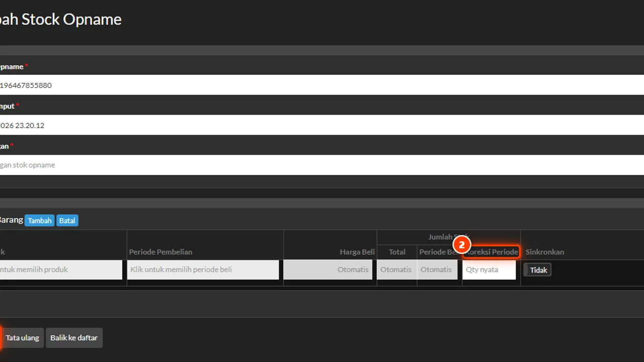Screen dimensions: 644x362
Task: Click the stok opname description field
Action: [322, 165]
